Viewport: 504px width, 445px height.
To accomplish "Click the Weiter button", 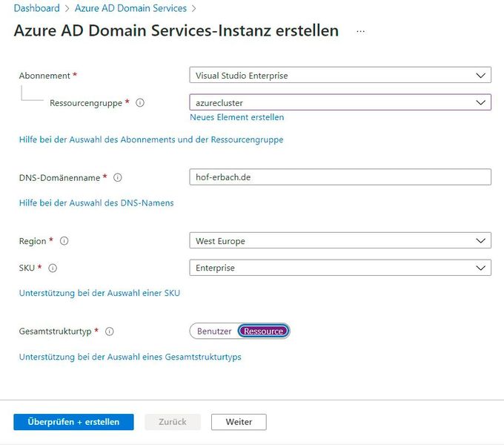I will coord(239,422).
